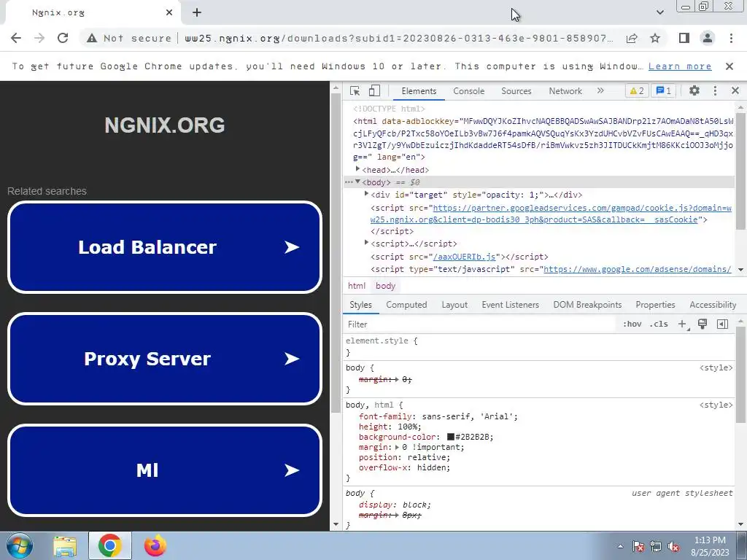Open the Chrome profile icon
The width and height of the screenshot is (747, 560).
click(x=708, y=38)
